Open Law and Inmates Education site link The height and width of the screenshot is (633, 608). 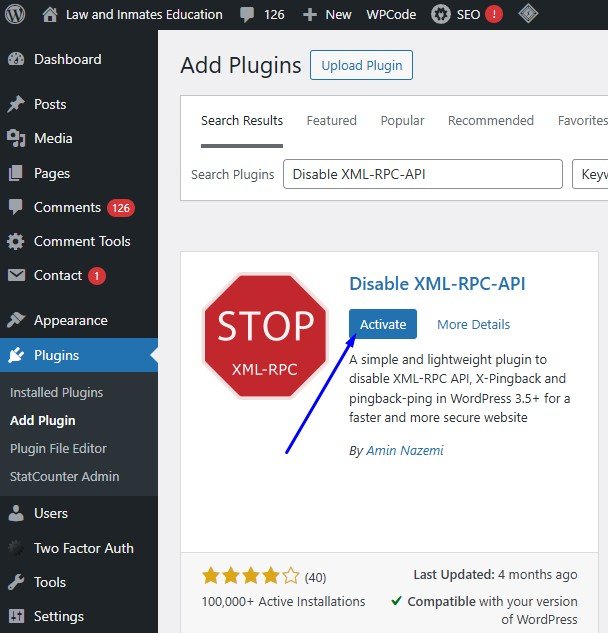tap(144, 15)
